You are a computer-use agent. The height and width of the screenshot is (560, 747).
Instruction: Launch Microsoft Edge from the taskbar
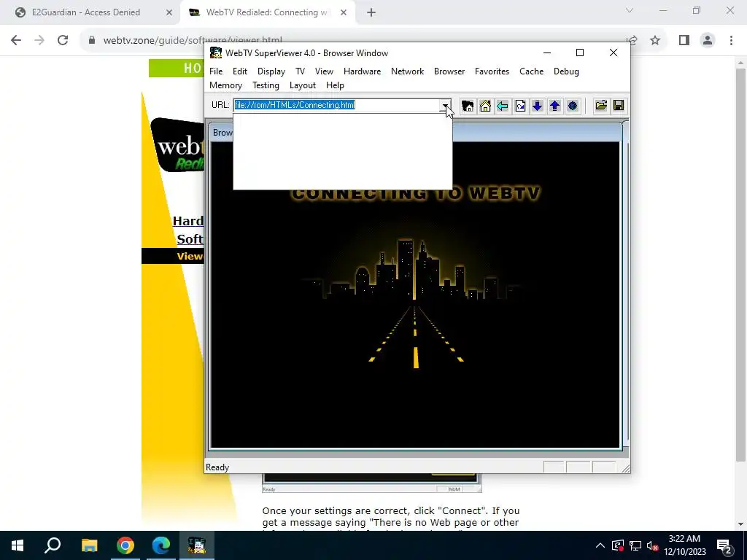click(x=161, y=545)
